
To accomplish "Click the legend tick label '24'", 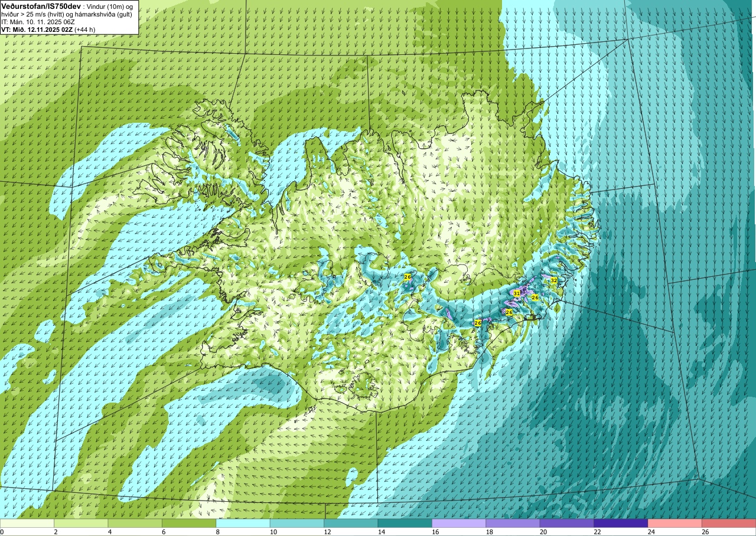I will pyautogui.click(x=651, y=532).
